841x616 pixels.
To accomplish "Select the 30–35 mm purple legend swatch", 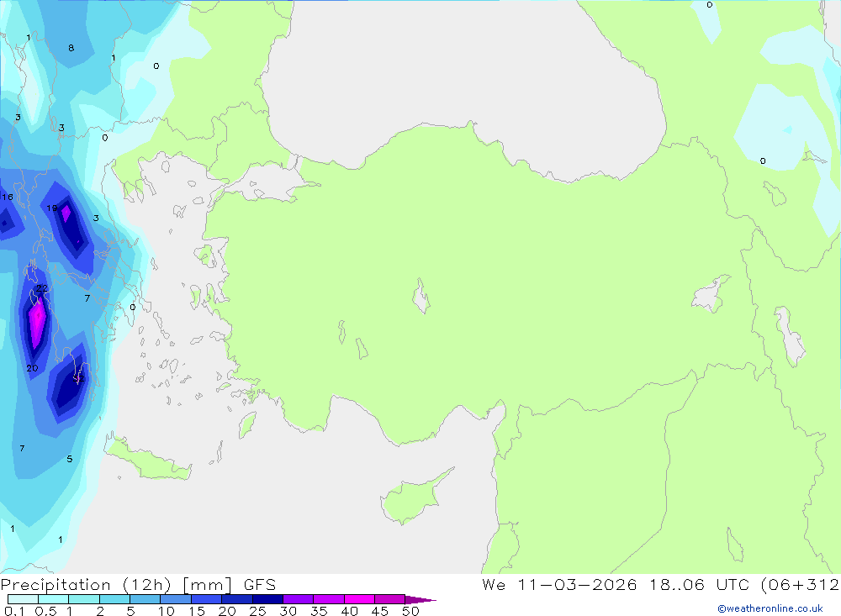I will (299, 599).
